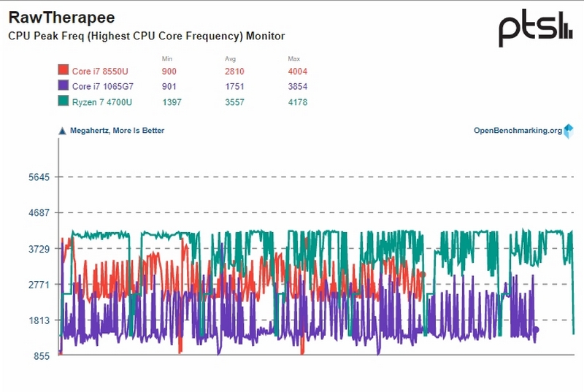
Task: Click the 5645 y-axis label
Action: (x=39, y=177)
